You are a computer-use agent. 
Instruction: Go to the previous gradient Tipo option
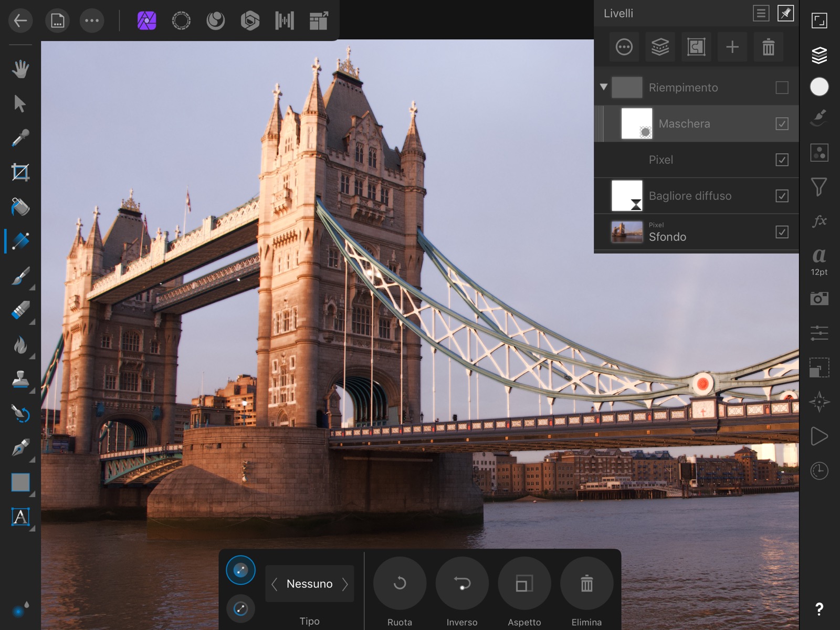tap(274, 584)
